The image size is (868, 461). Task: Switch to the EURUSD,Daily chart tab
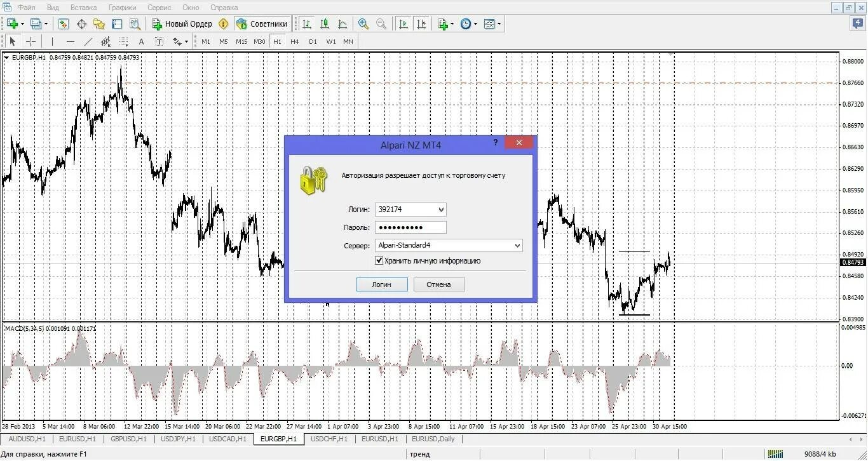(433, 439)
